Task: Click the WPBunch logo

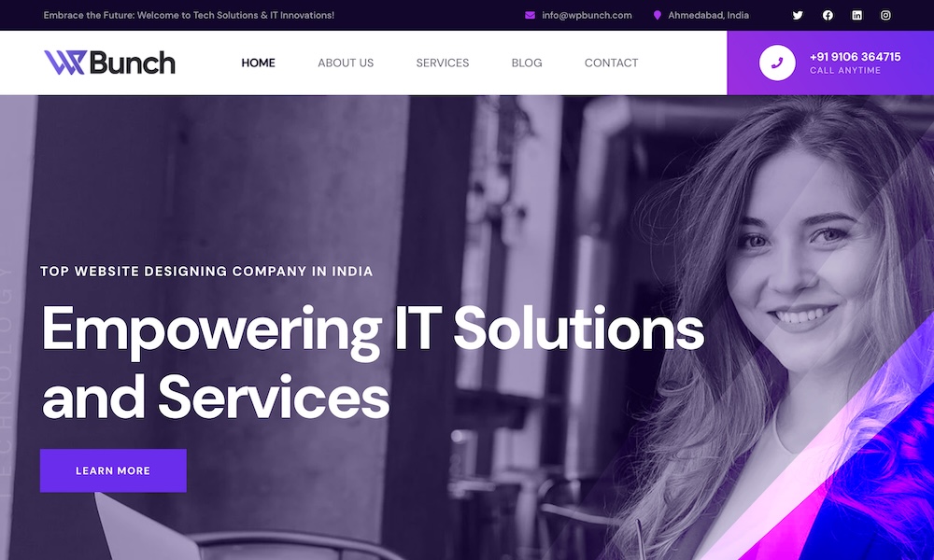Action: pos(109,63)
